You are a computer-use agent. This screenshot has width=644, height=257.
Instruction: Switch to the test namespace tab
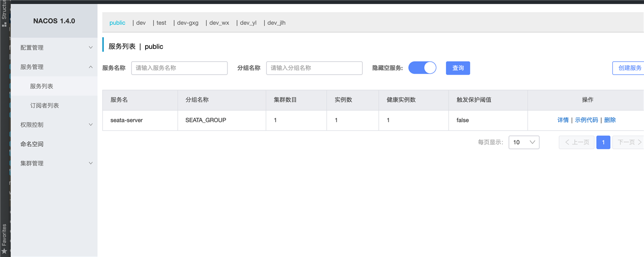pos(161,23)
